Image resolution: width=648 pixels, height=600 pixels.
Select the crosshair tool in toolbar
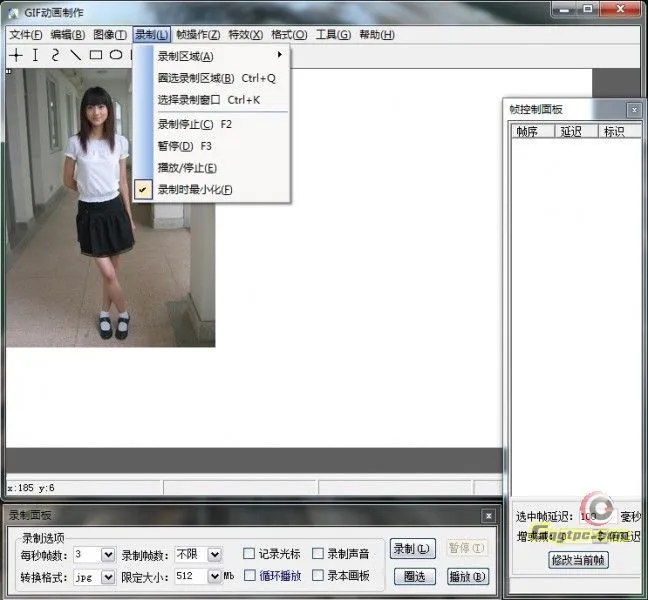click(16, 55)
